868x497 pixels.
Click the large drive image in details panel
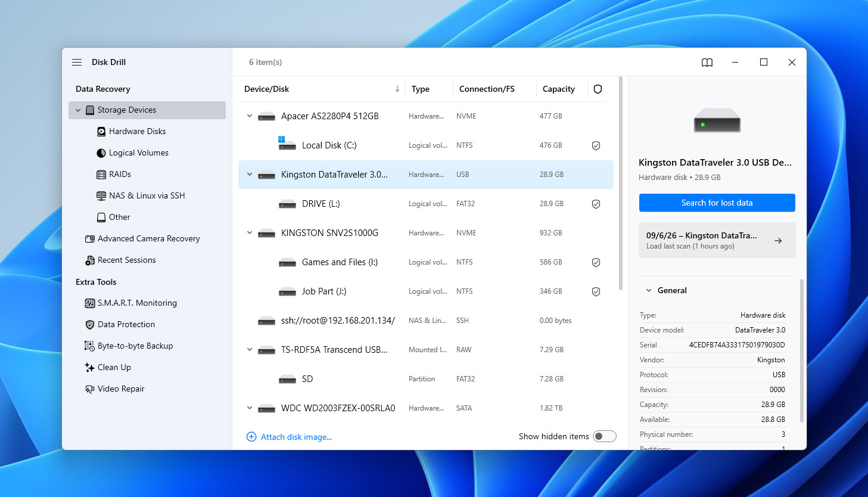pos(717,120)
